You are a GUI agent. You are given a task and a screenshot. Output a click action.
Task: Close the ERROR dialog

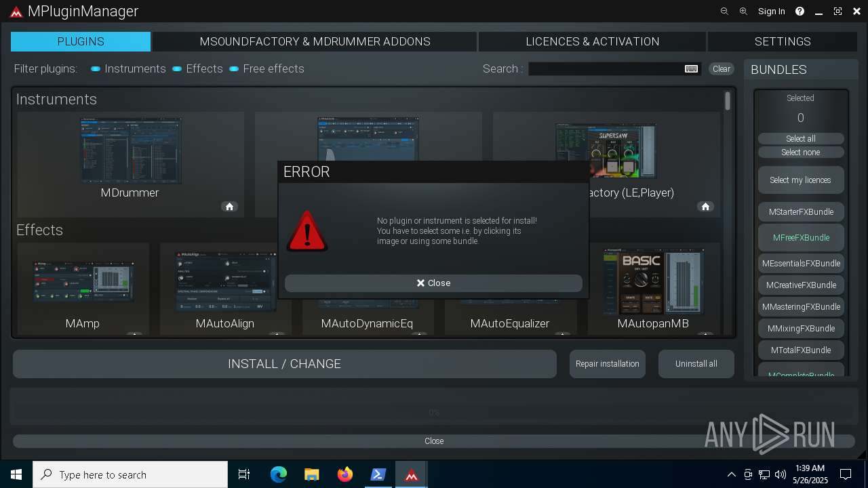pyautogui.click(x=433, y=283)
